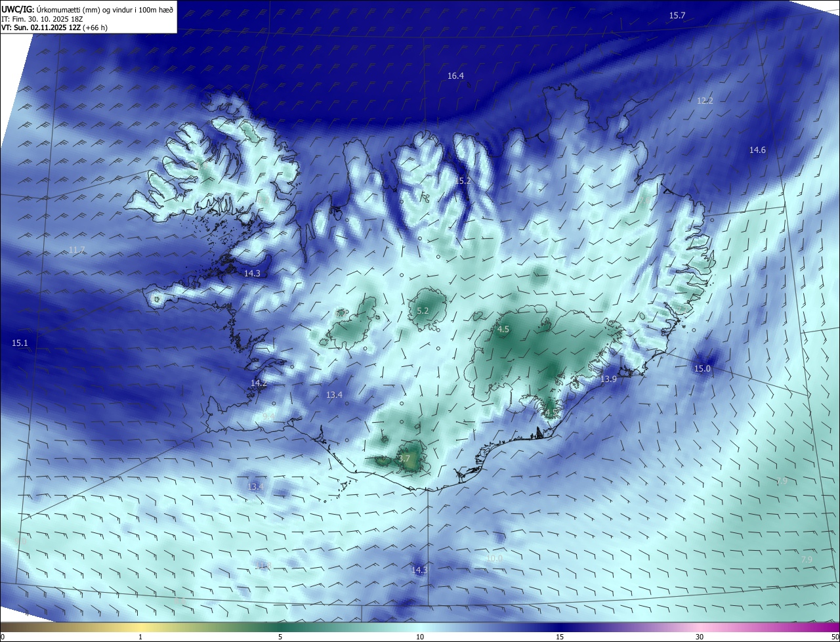
Task: Click the 'IT: Fim. 30. 10. 2025 18Z' line
Action: click(43, 19)
